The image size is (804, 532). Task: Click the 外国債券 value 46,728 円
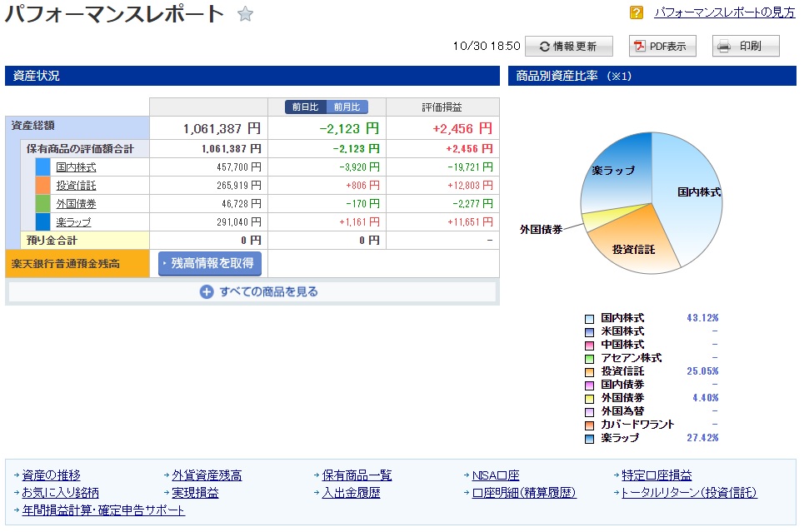(x=242, y=204)
